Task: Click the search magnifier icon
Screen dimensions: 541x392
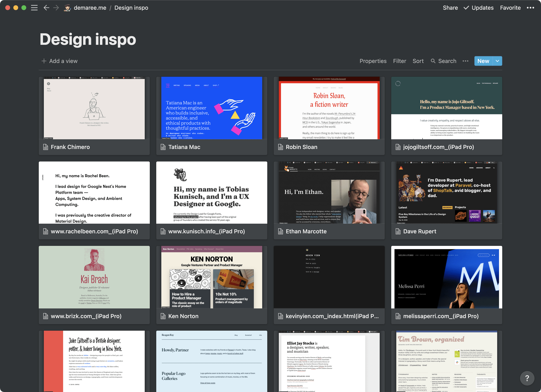Action: click(433, 61)
